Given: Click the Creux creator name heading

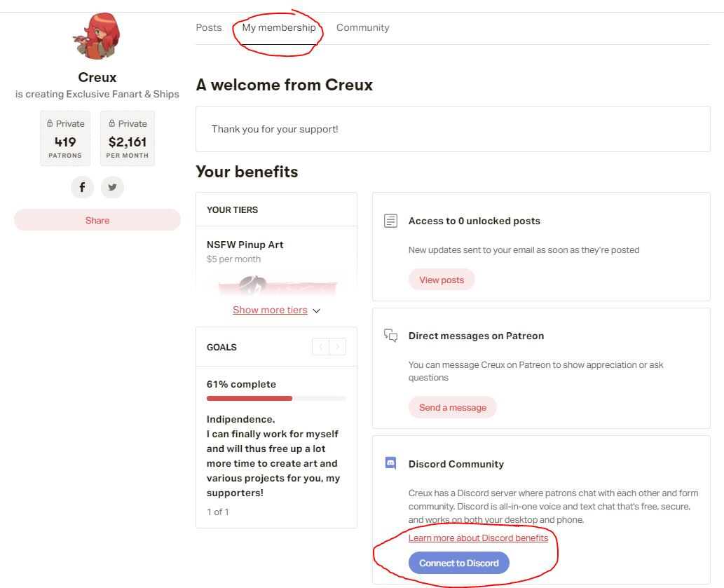Looking at the screenshot, I should (x=97, y=77).
